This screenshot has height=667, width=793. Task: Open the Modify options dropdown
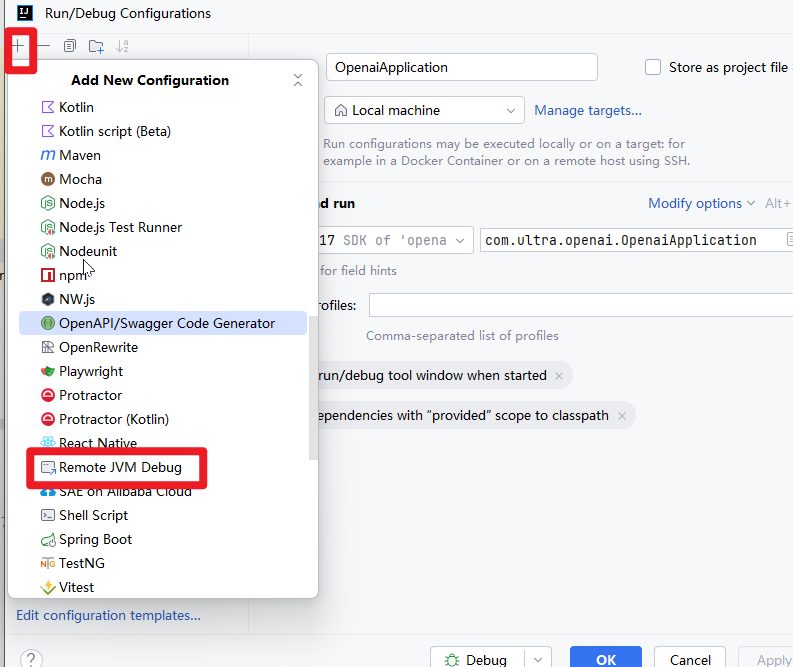(x=701, y=203)
